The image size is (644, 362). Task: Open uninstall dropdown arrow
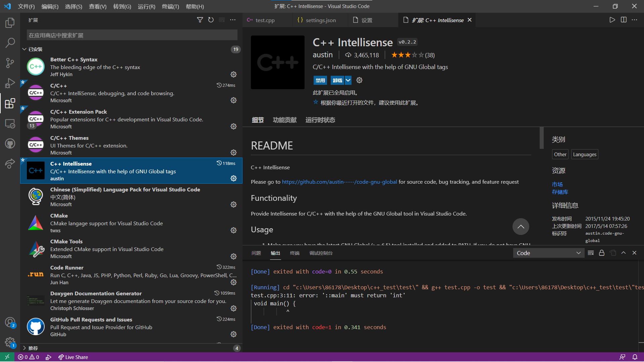[x=348, y=80]
